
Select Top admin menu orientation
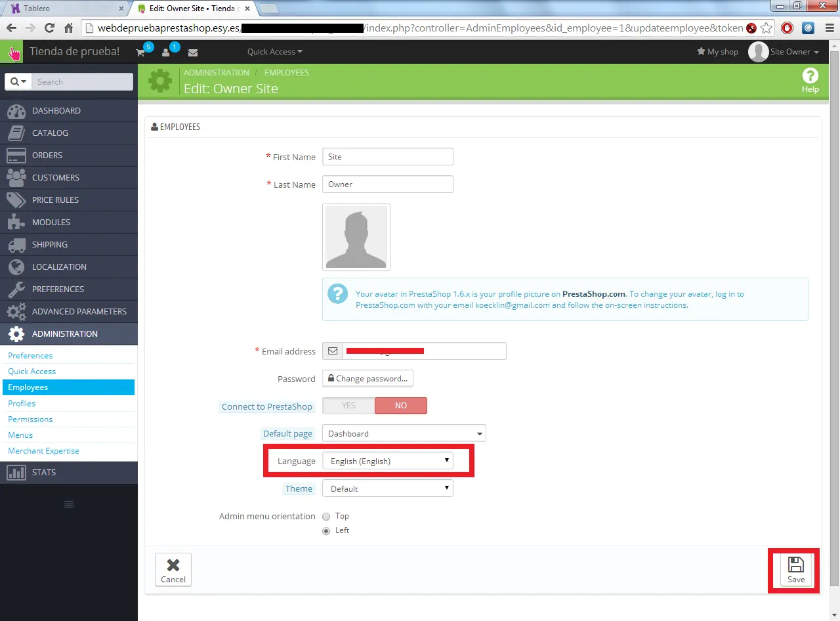click(x=326, y=517)
